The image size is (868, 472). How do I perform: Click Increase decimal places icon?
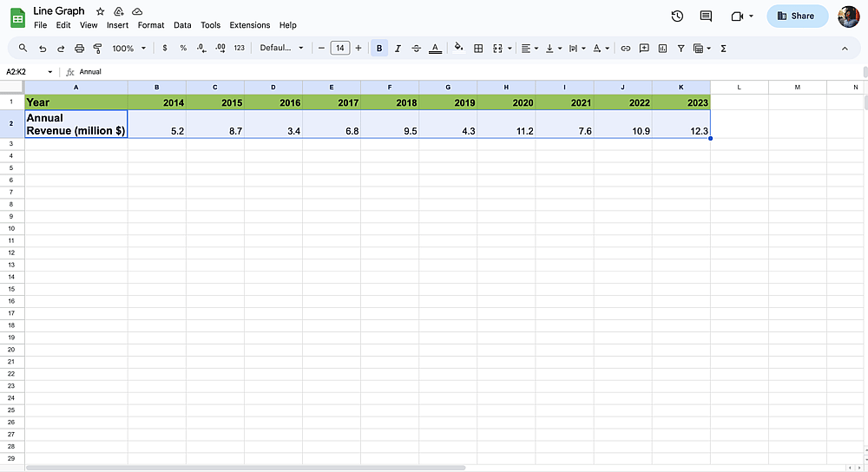[x=220, y=48]
